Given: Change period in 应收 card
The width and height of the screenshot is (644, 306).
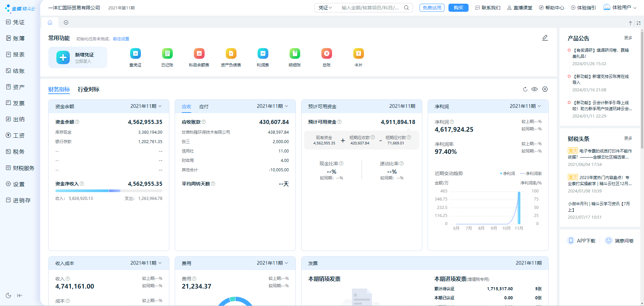Looking at the screenshot, I should (x=273, y=106).
